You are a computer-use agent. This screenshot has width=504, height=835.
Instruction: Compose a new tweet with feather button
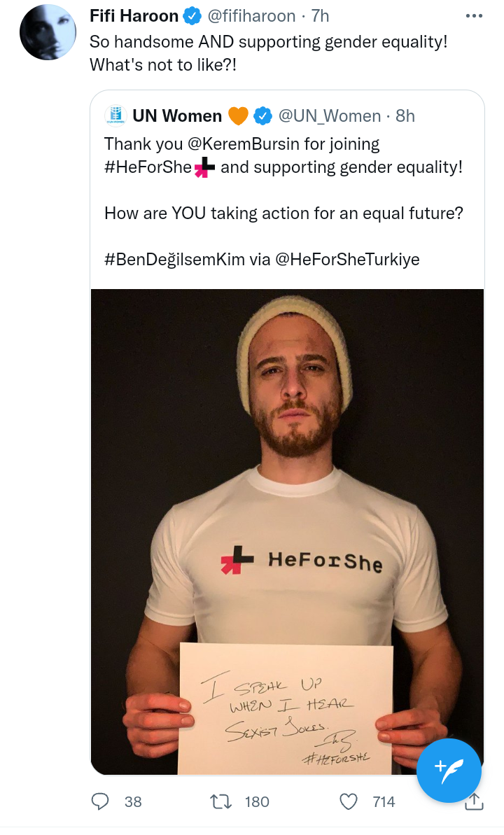(x=449, y=770)
